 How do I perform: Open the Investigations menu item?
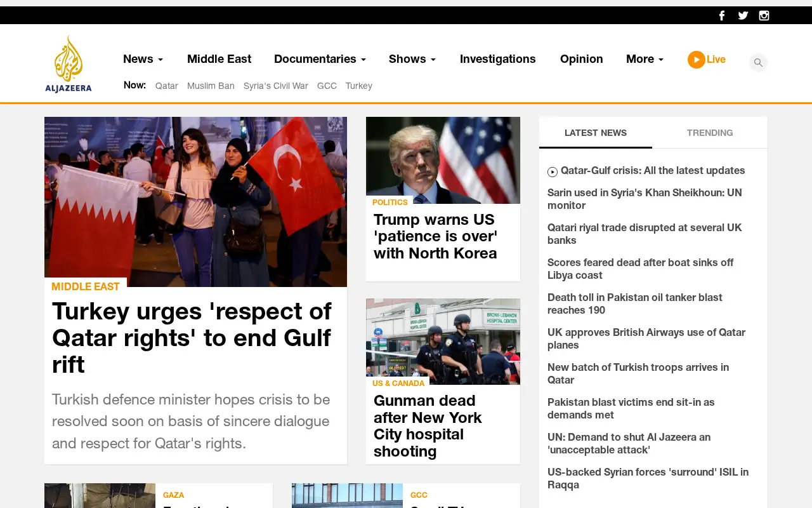(498, 59)
